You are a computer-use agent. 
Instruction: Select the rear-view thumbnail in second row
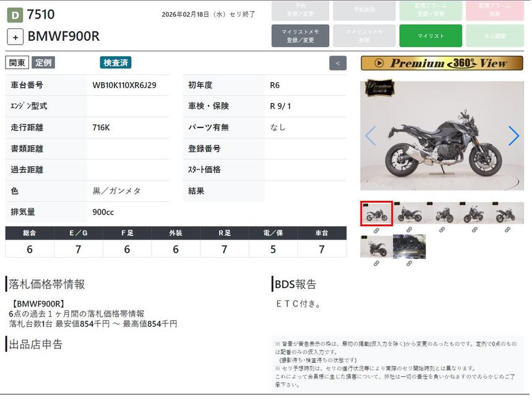point(376,247)
